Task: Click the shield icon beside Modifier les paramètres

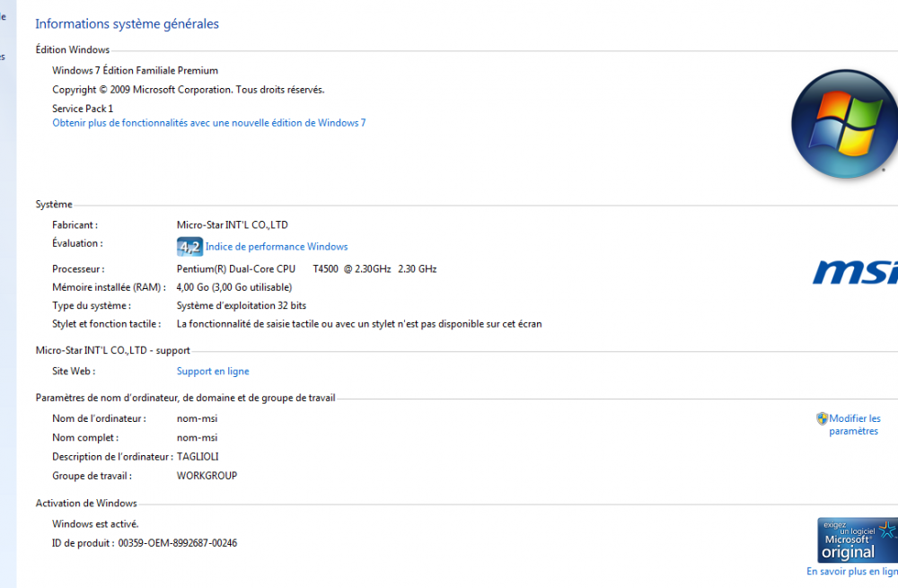Action: click(822, 418)
